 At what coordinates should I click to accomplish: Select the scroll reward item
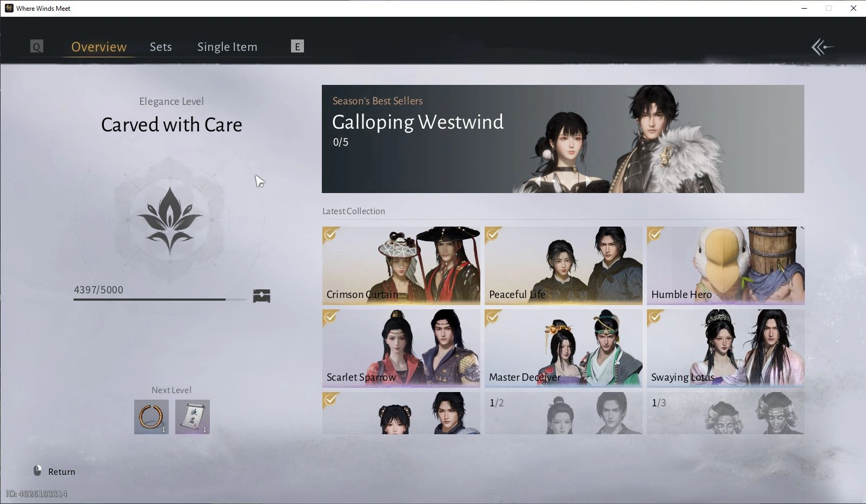(x=193, y=417)
